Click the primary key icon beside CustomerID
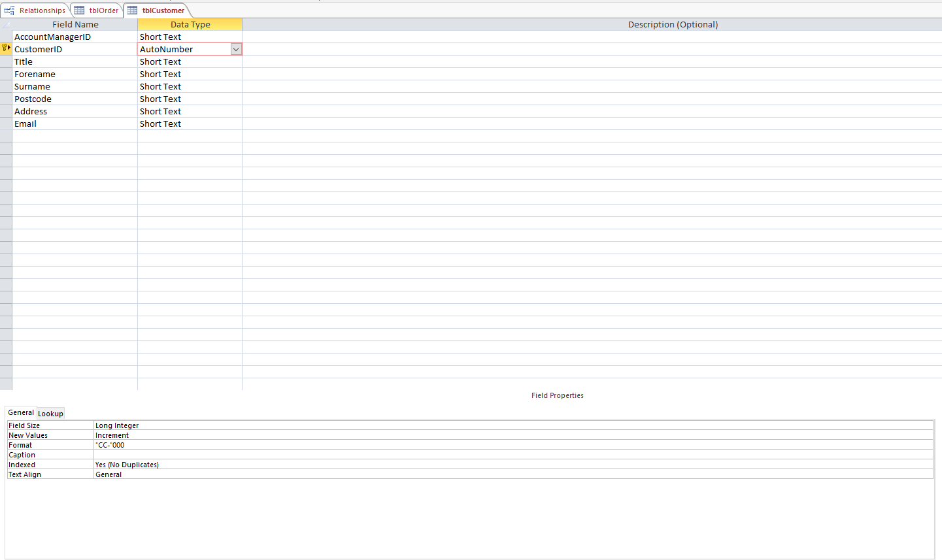The width and height of the screenshot is (942, 560). coord(6,48)
